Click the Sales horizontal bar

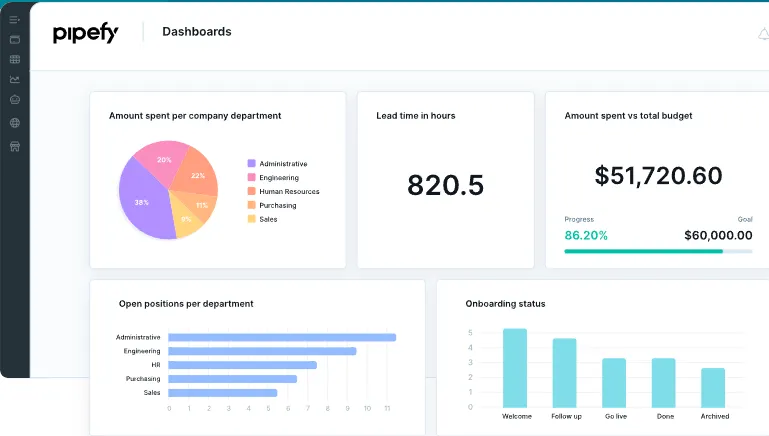[223, 393]
